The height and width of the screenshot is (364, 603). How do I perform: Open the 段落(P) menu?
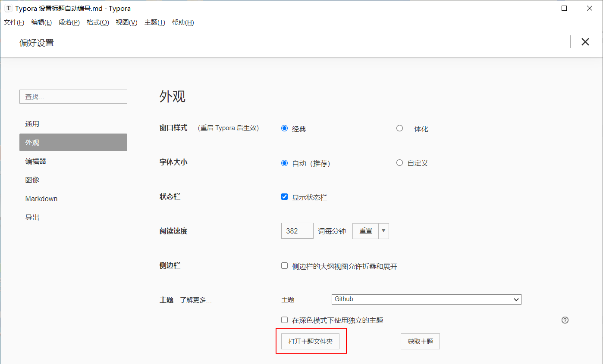(x=69, y=22)
